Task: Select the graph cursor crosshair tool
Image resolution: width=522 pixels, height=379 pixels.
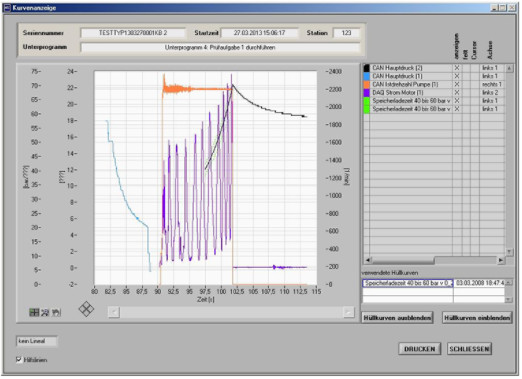Action: (34, 312)
